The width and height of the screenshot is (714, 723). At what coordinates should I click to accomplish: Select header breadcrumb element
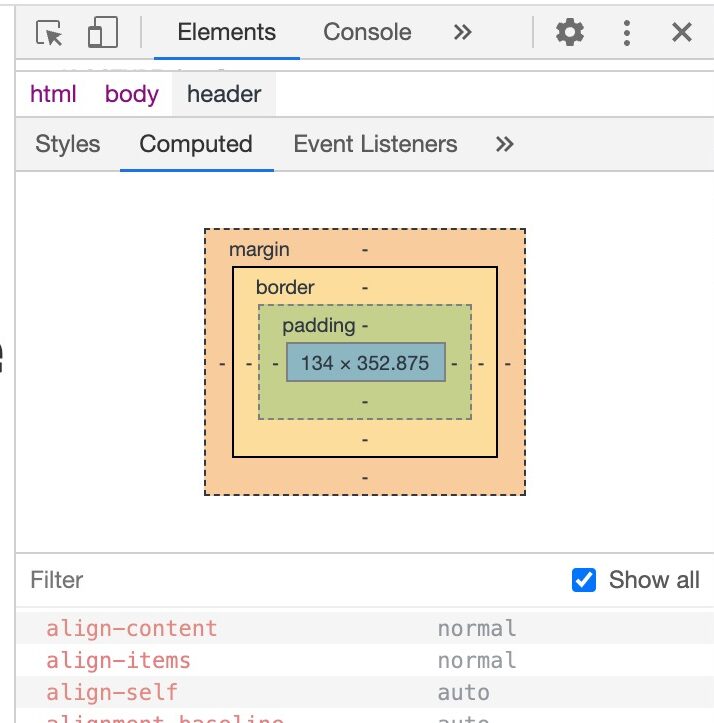pos(224,94)
